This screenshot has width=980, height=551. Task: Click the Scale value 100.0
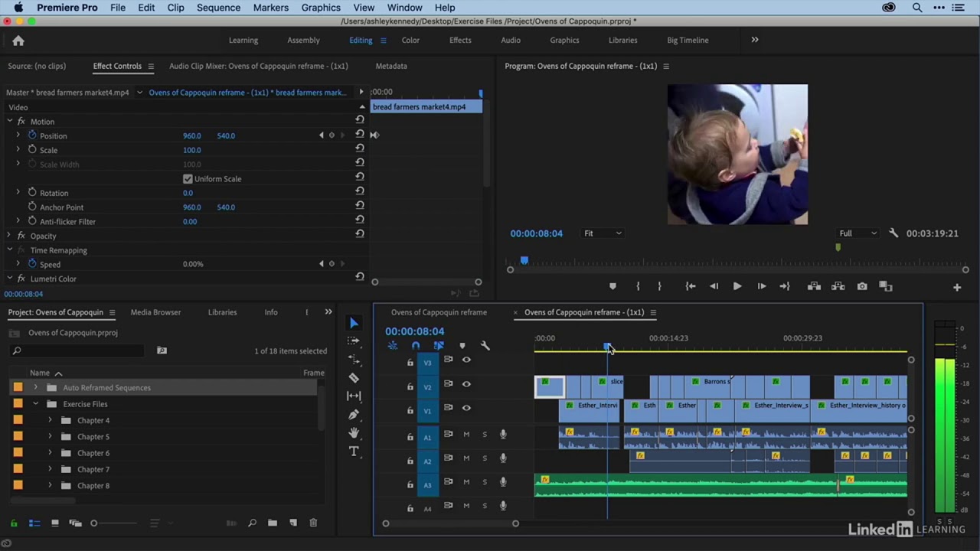click(x=192, y=150)
